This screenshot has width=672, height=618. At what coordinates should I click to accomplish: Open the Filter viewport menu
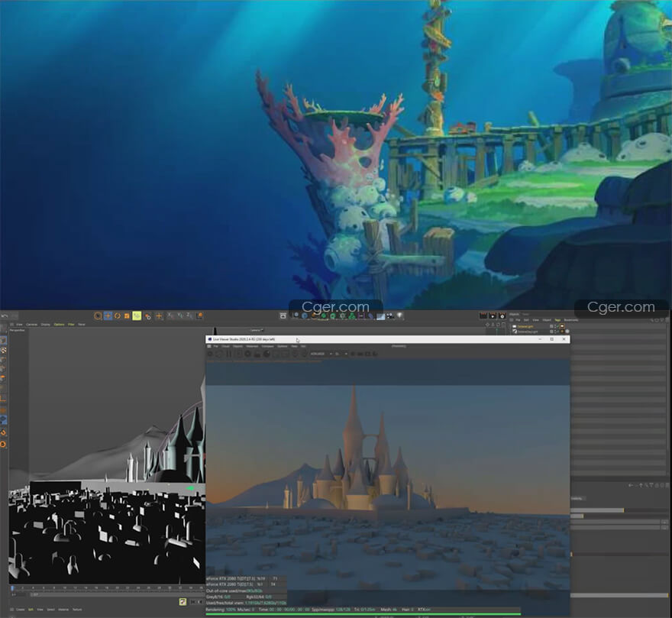71,325
